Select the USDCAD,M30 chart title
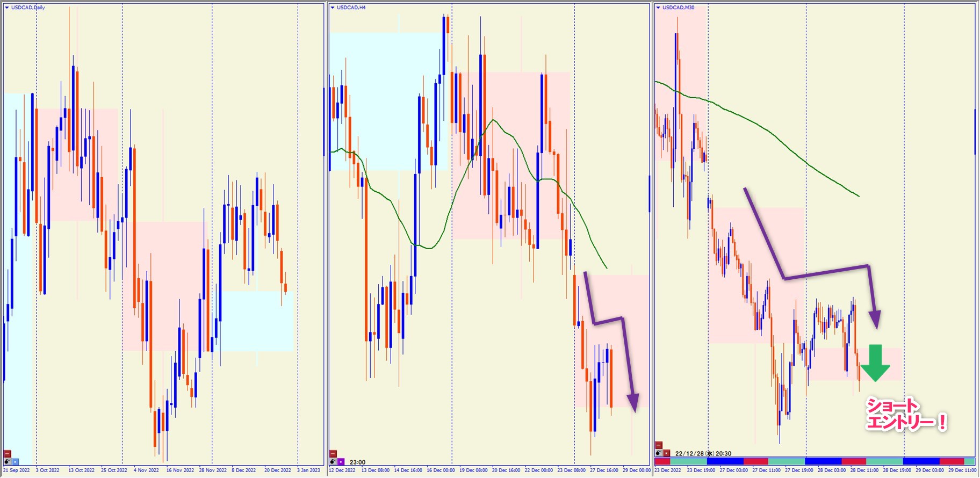 pyautogui.click(x=678, y=8)
